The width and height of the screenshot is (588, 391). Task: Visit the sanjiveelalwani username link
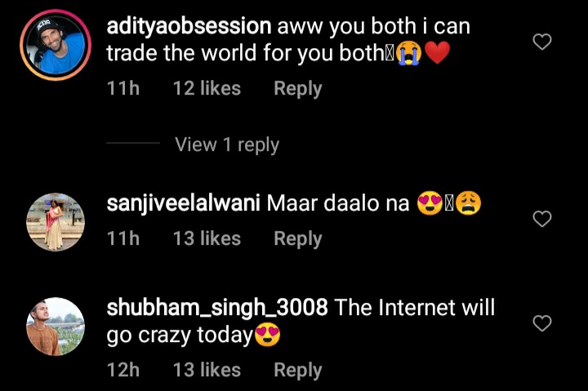tap(184, 203)
